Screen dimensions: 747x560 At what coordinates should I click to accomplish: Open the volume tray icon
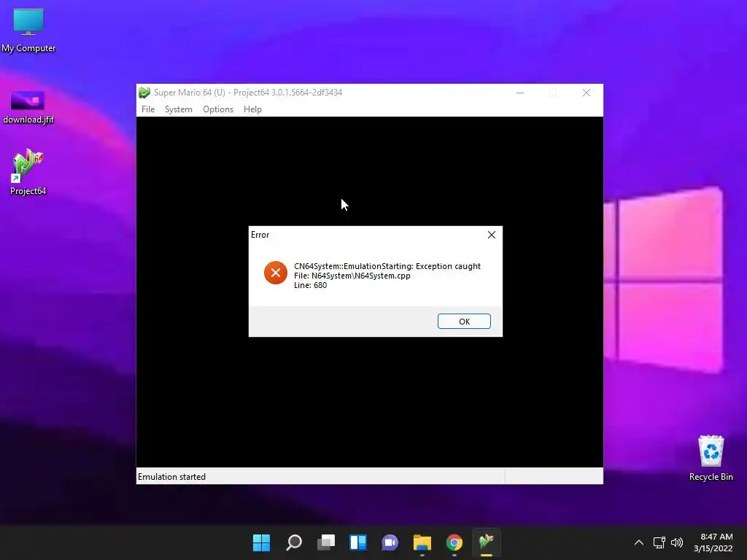point(676,542)
